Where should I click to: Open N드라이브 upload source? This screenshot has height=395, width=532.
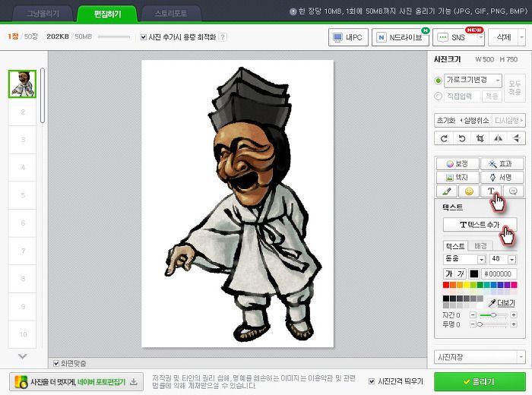click(x=401, y=37)
